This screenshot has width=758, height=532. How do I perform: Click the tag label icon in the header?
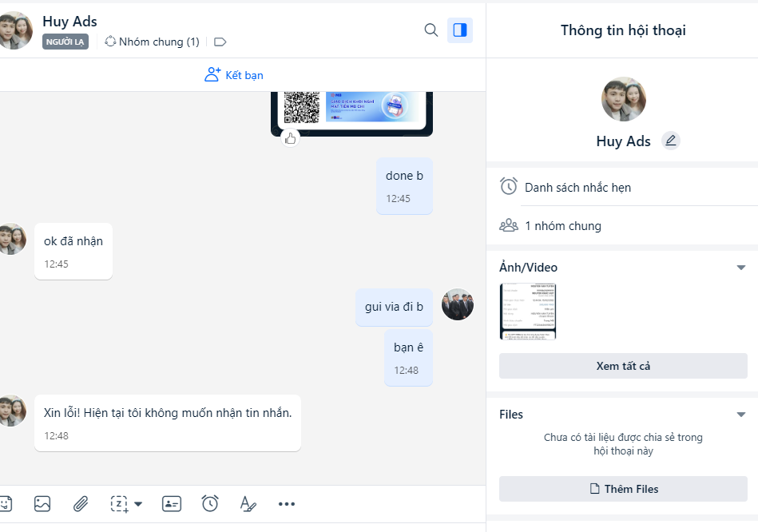click(x=221, y=42)
